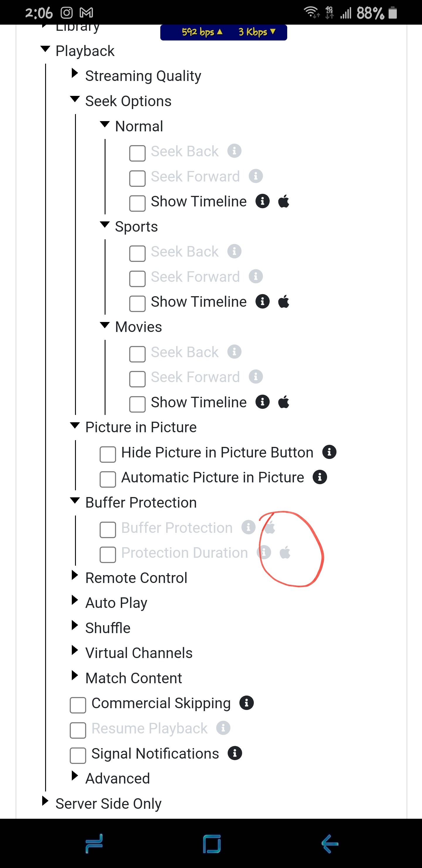Screen dimensions: 422x868
Task: Click info icon beside Sports Show Timeline
Action: click(262, 301)
